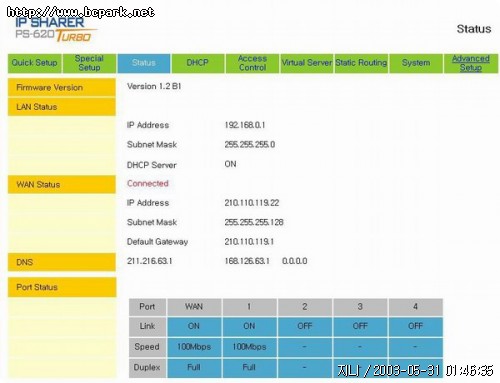
Task: Click the port 2 link OFF cell
Action: pos(305,327)
